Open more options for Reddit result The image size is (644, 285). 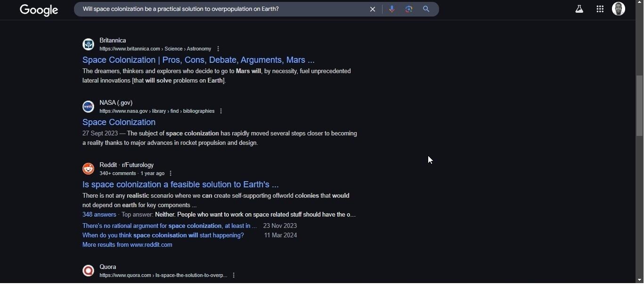point(171,174)
